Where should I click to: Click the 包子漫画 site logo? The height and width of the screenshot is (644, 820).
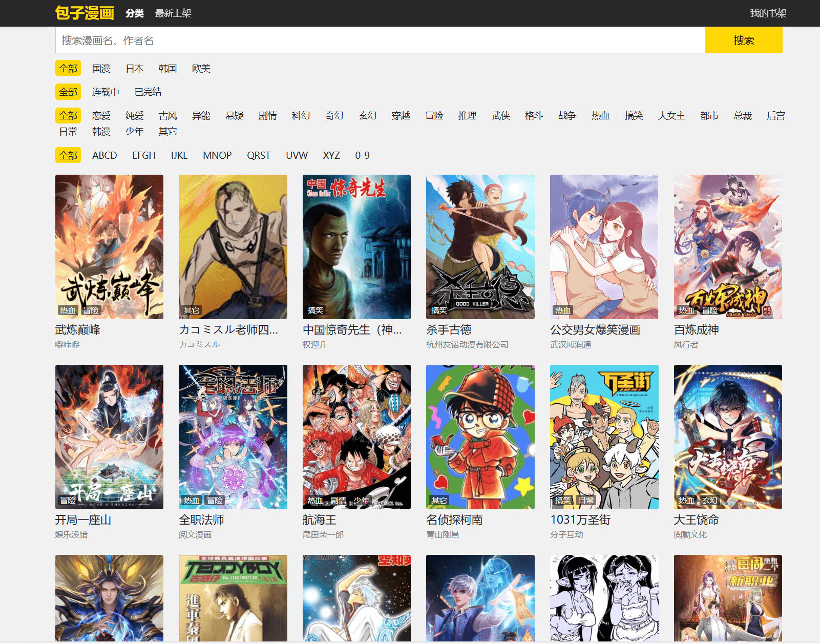[x=85, y=13]
